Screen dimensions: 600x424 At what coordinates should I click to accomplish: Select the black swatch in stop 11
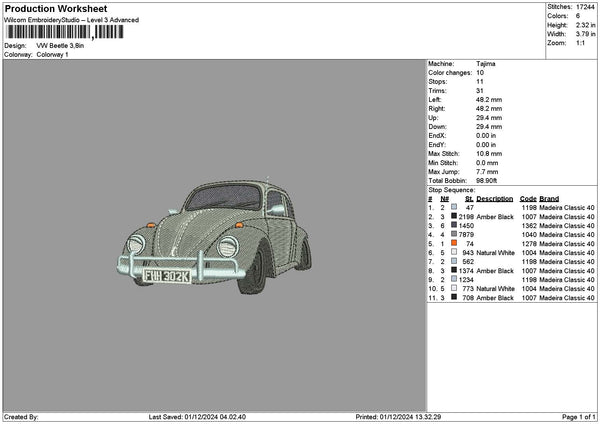point(454,297)
